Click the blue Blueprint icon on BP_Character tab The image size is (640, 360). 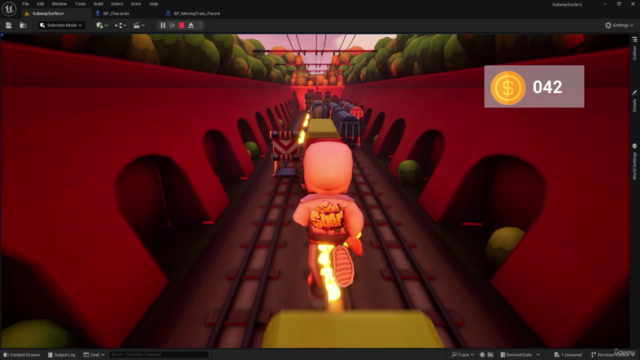pos(98,13)
